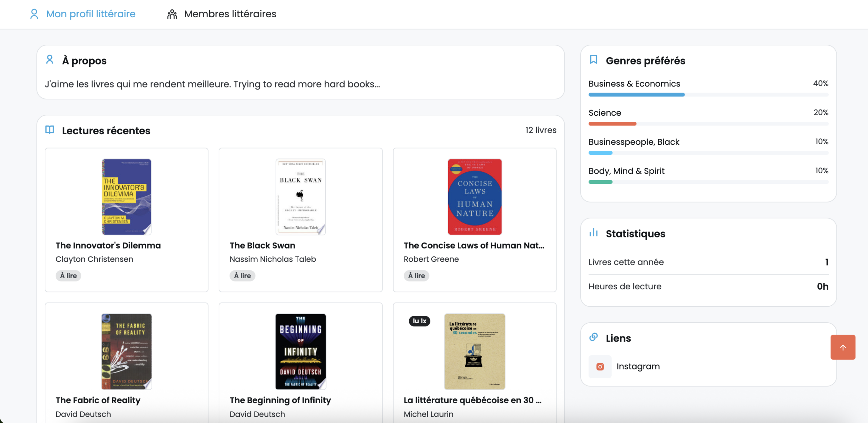The width and height of the screenshot is (868, 423).
Task: Click The Fabric of Reality cover
Action: click(x=126, y=351)
